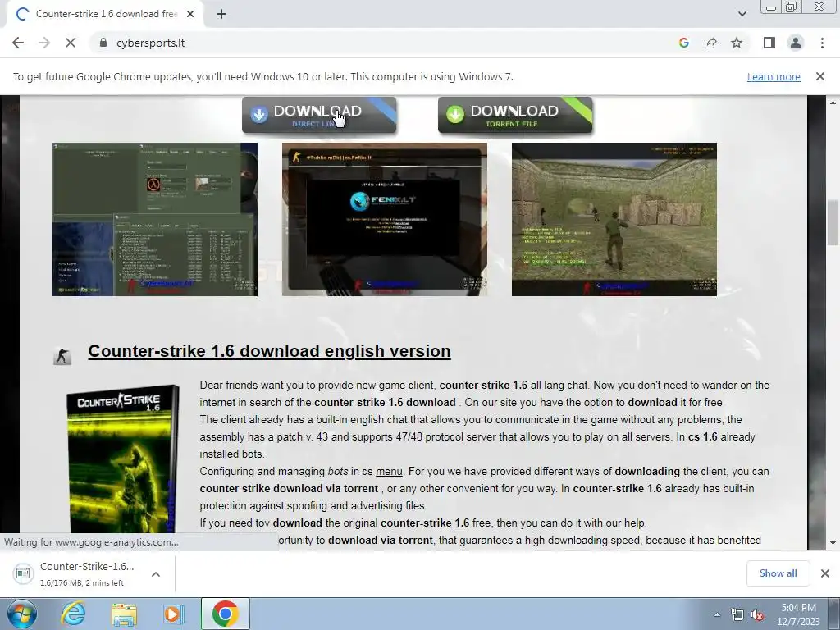Close the Counter-strike 1.6 tab
The width and height of the screenshot is (840, 630).
(190, 14)
